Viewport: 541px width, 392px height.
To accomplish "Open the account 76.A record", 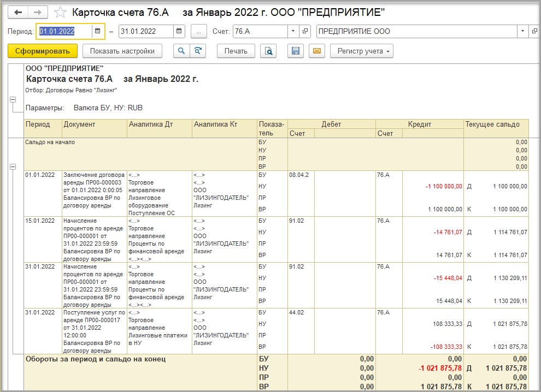I will (x=305, y=31).
